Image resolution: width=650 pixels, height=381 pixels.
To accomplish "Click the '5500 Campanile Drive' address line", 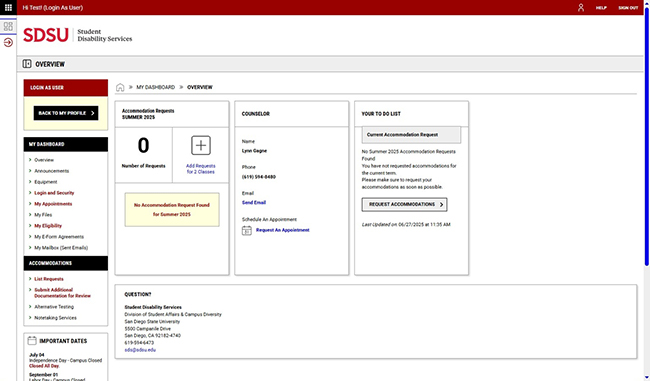I will pyautogui.click(x=148, y=329).
